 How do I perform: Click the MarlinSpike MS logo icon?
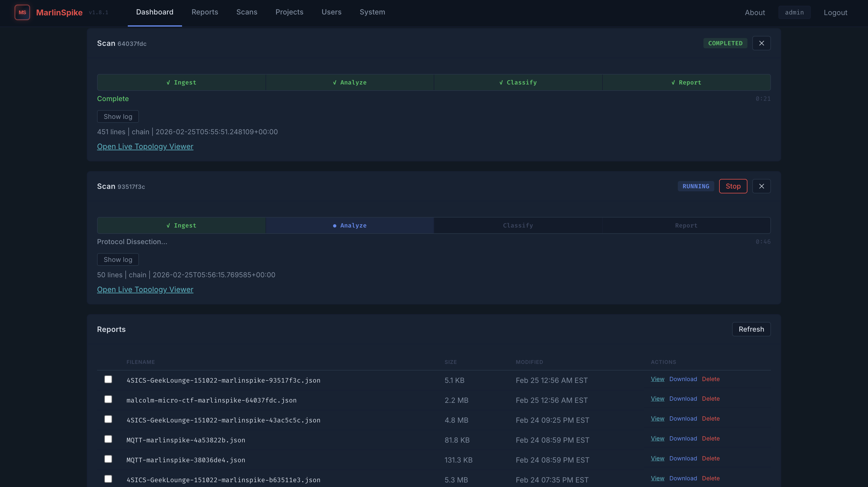[22, 12]
